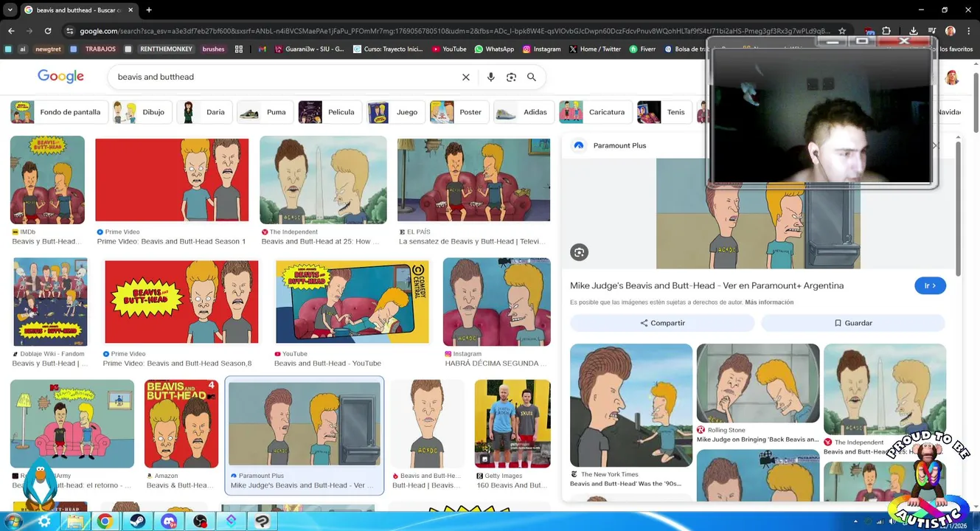Close the beavis and butthead tab
The width and height of the screenshot is (980, 531).
[131, 10]
